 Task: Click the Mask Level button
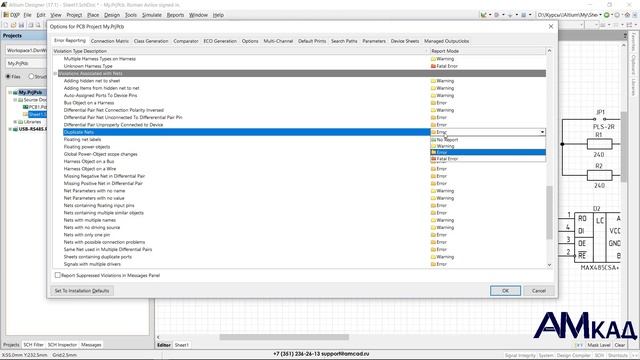click(599, 345)
